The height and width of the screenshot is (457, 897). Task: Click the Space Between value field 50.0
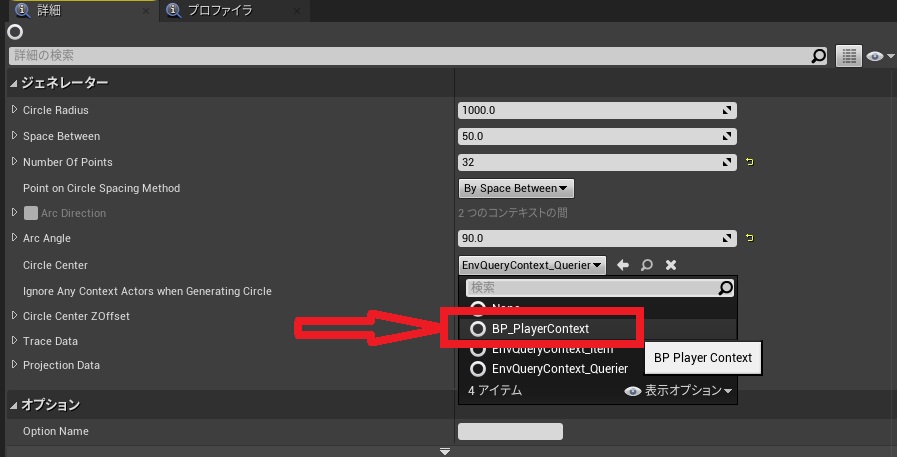[597, 137]
